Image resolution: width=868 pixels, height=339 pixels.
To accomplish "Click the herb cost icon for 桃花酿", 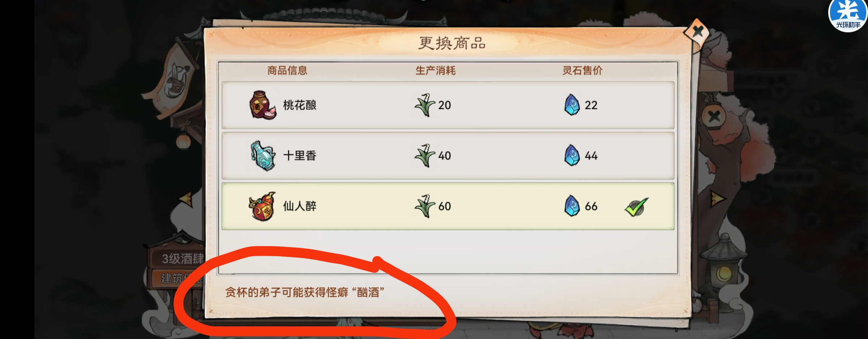I will pos(425,105).
